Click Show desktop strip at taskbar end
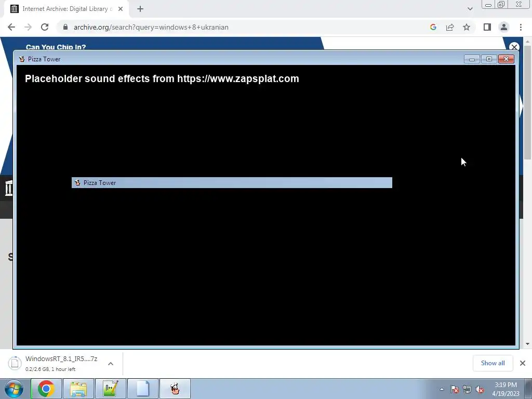Viewport: 532px width, 399px height. [528, 389]
